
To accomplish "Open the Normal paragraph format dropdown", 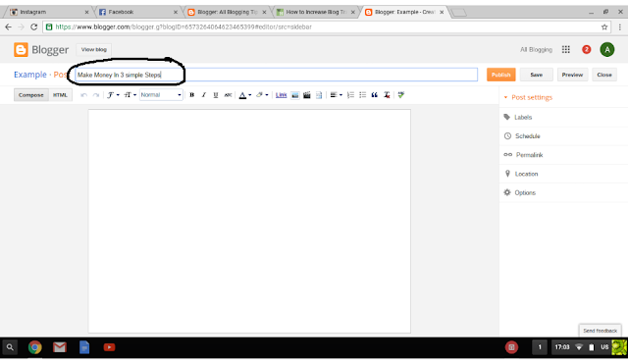I will point(161,95).
